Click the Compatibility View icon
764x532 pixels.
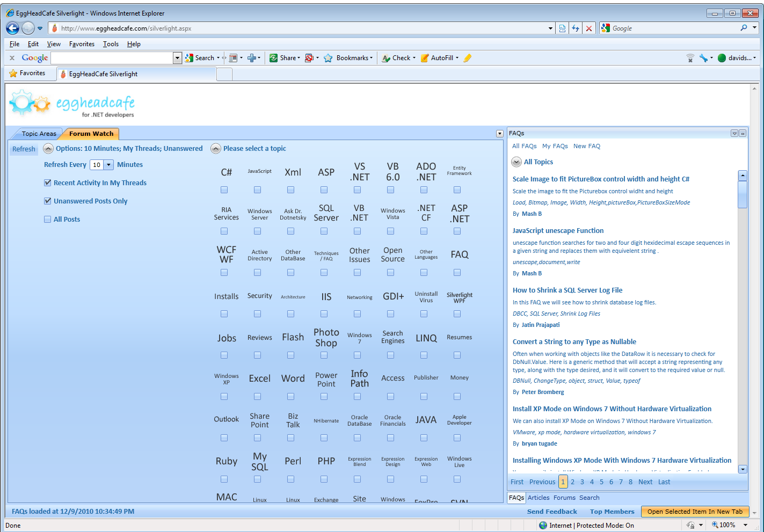(562, 28)
